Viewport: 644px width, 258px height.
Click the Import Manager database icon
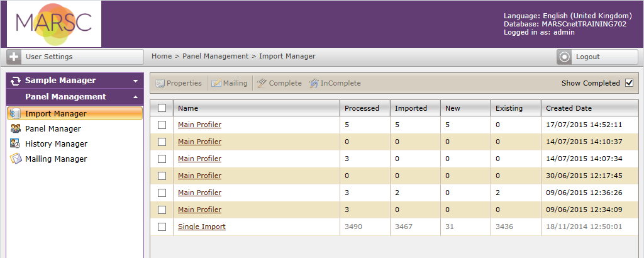(x=15, y=113)
